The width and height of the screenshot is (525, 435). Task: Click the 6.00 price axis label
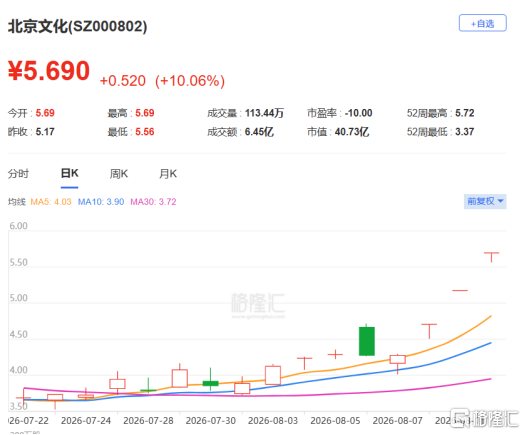(18, 226)
